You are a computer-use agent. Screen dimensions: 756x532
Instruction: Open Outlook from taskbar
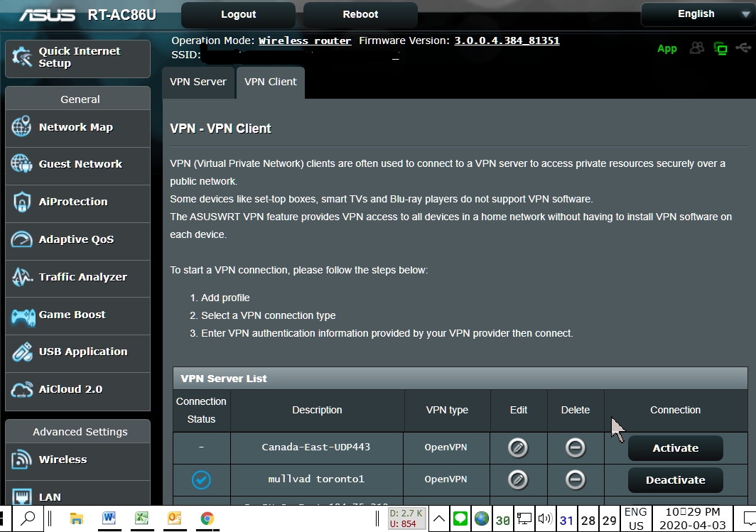click(x=175, y=519)
